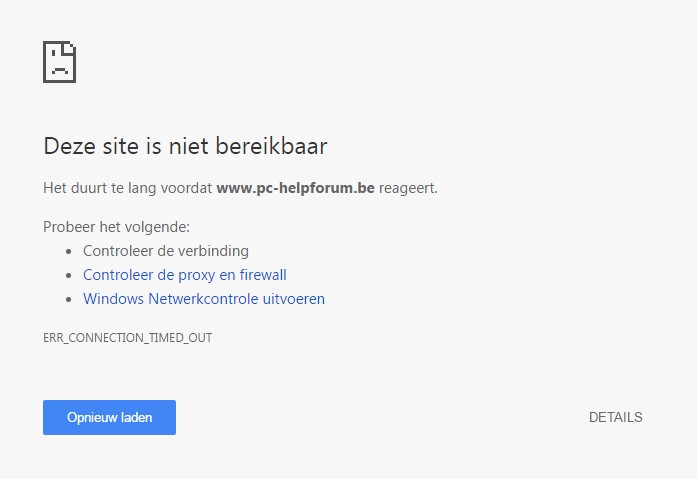Run Windows Netwerkcontrole uitvoeren
The image size is (697, 479).
tap(204, 299)
